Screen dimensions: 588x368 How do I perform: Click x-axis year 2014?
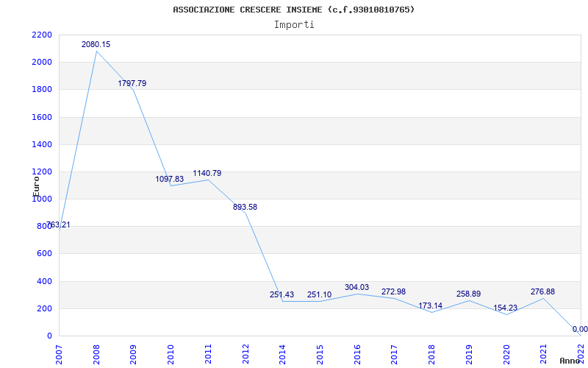click(x=283, y=354)
